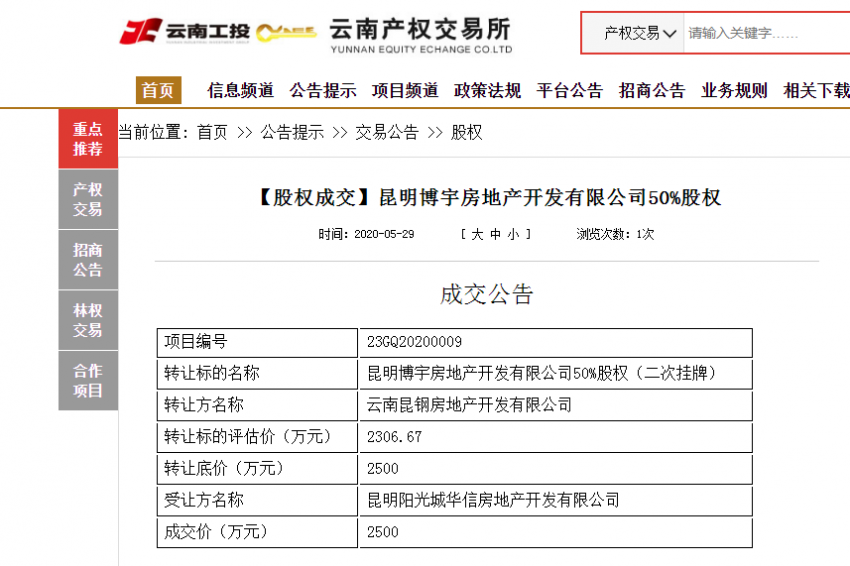
Task: Click the 转让底价（万元） label
Action: click(x=224, y=468)
